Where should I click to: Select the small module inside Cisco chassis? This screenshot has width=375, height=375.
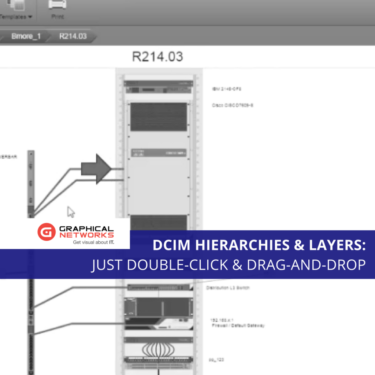coord(159,153)
